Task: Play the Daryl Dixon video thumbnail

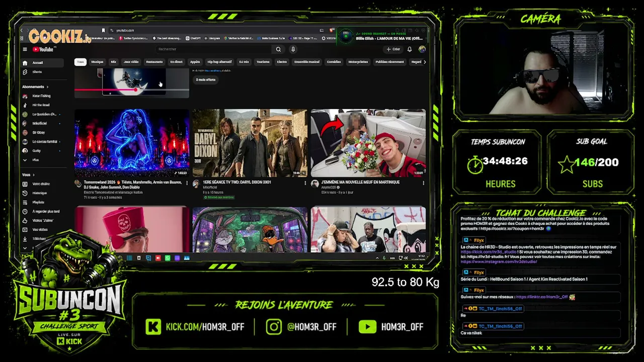Action: point(250,143)
